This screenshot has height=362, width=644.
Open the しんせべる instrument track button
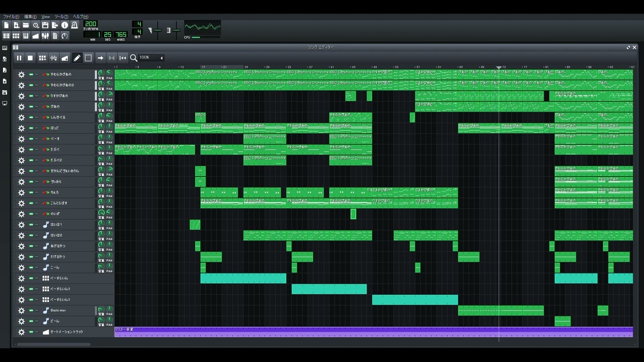pyautogui.click(x=68, y=117)
